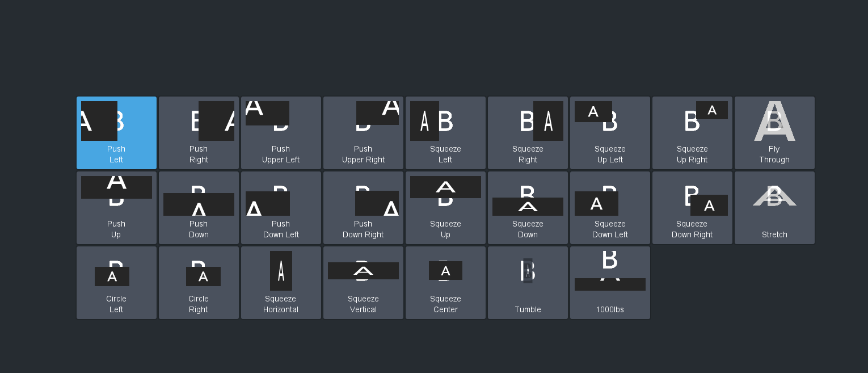Pick the Squeeze Up Left transition
The image size is (868, 373).
(610, 133)
